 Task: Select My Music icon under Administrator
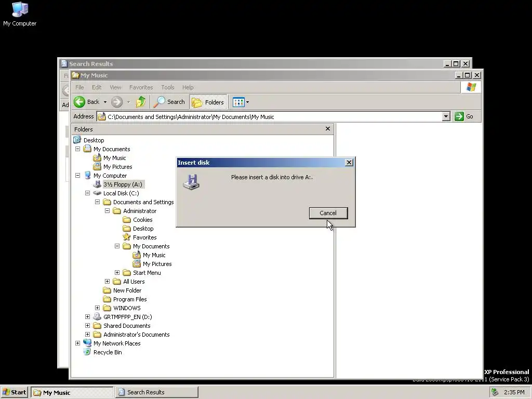click(x=137, y=255)
